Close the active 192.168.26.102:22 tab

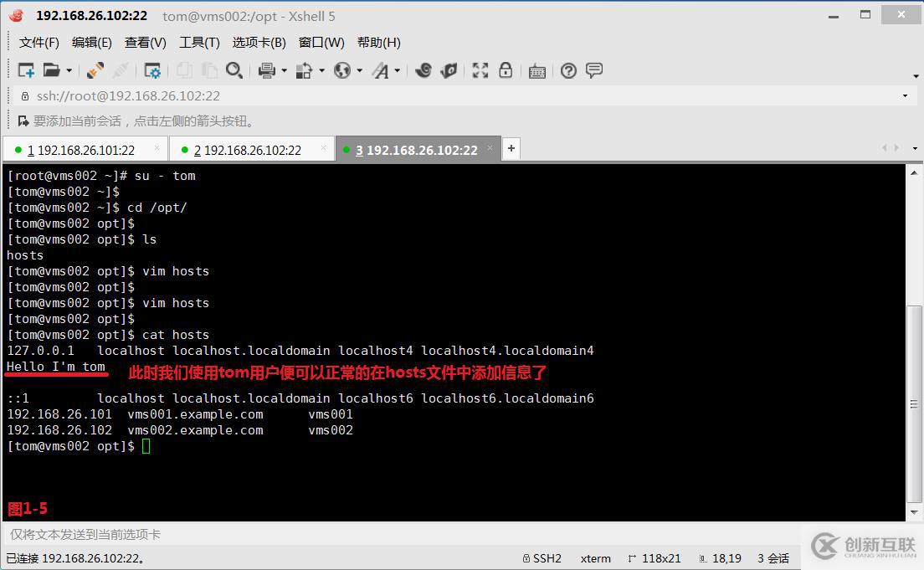click(490, 148)
